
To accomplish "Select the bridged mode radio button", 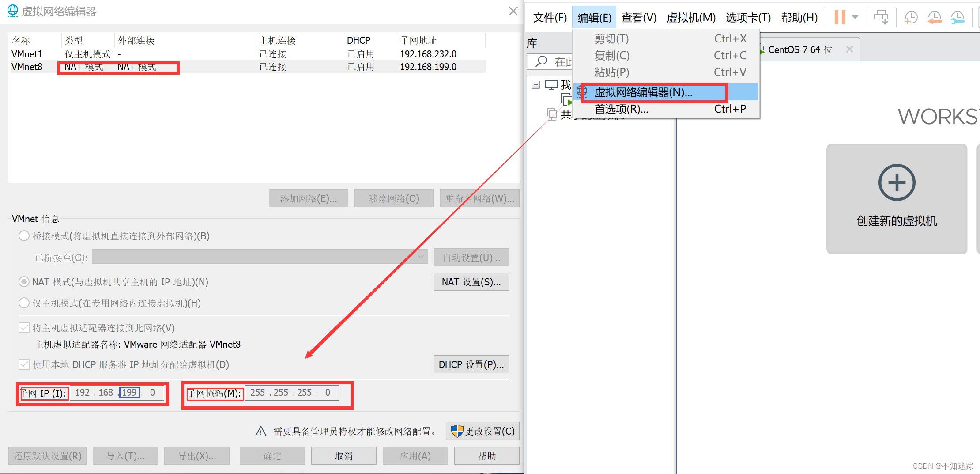I will click(24, 236).
